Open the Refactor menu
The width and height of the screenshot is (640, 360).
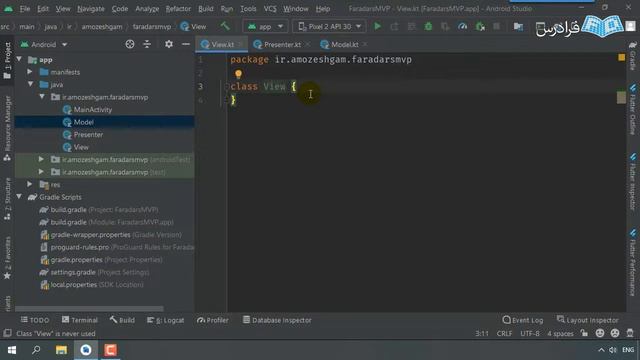(x=178, y=9)
